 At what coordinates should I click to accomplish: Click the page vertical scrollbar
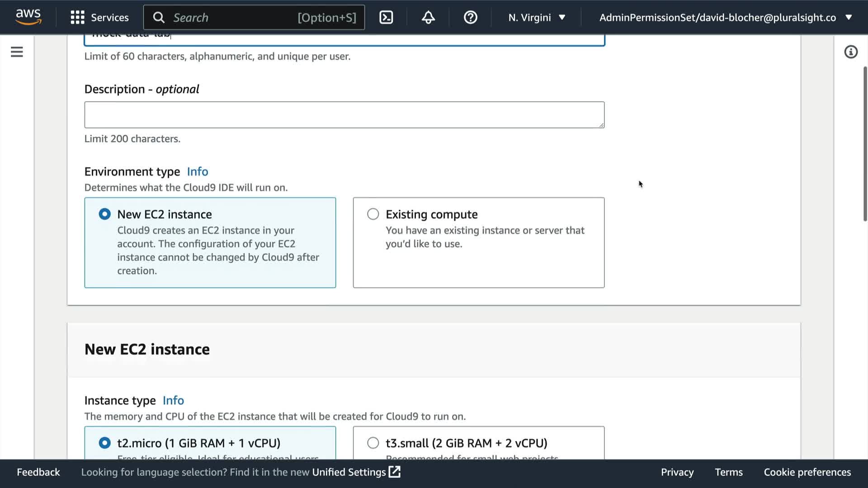click(x=864, y=145)
